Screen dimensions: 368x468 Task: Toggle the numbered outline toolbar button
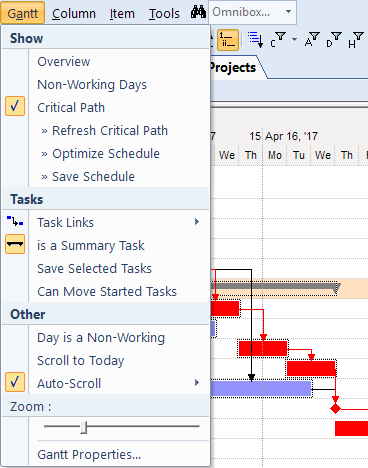click(x=228, y=40)
